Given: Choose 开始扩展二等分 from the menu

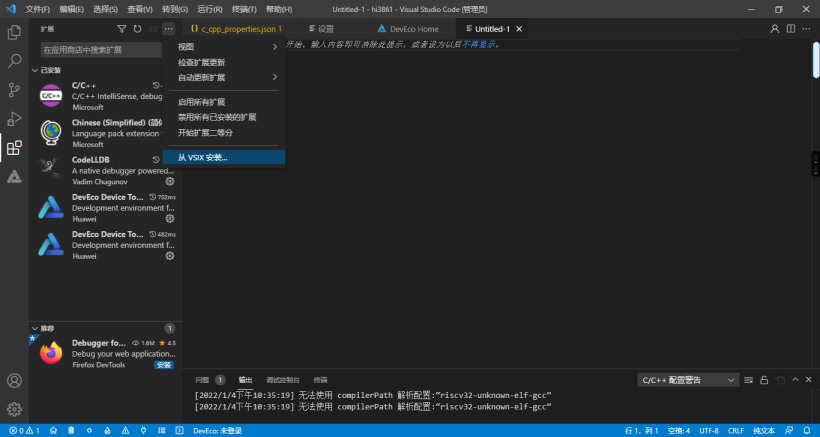Looking at the screenshot, I should click(x=224, y=133).
